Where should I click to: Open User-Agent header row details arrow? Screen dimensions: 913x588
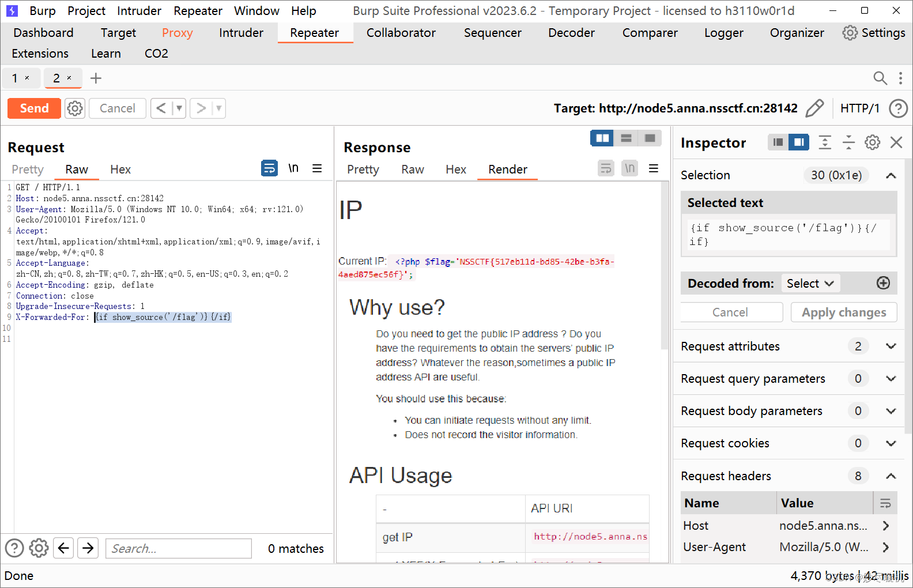click(886, 547)
